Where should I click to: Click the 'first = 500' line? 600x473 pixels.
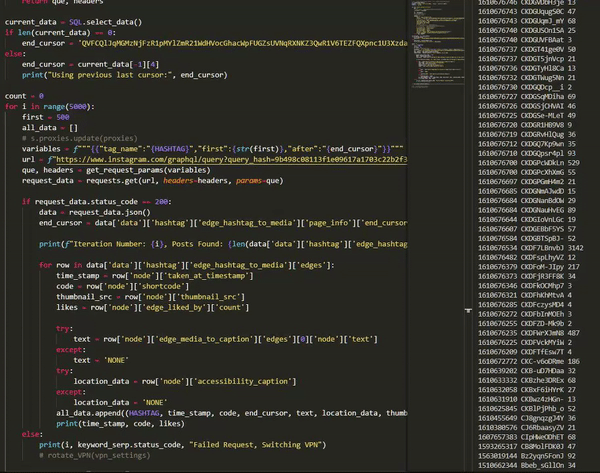coord(46,117)
